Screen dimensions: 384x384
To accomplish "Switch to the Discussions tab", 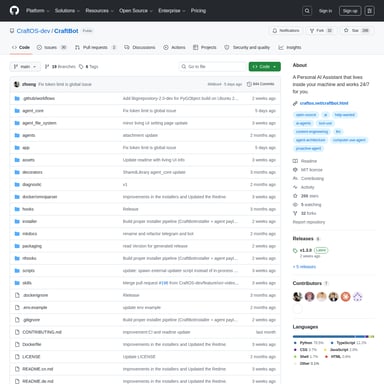I will click(x=140, y=47).
